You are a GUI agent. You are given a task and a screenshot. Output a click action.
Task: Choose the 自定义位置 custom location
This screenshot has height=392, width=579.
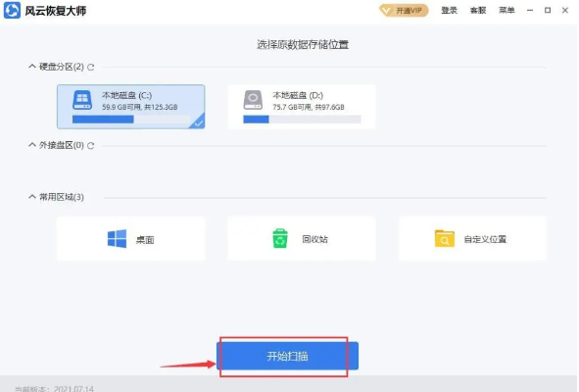472,239
